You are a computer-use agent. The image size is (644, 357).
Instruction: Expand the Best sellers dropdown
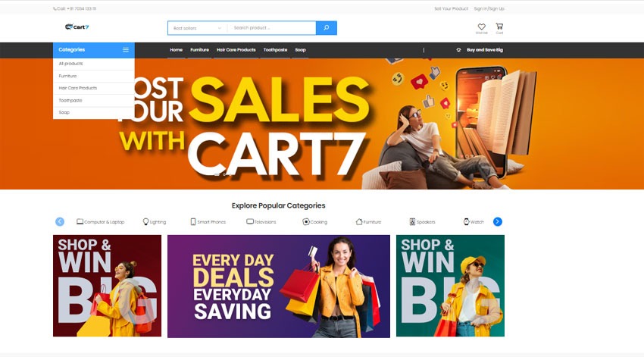tap(197, 28)
